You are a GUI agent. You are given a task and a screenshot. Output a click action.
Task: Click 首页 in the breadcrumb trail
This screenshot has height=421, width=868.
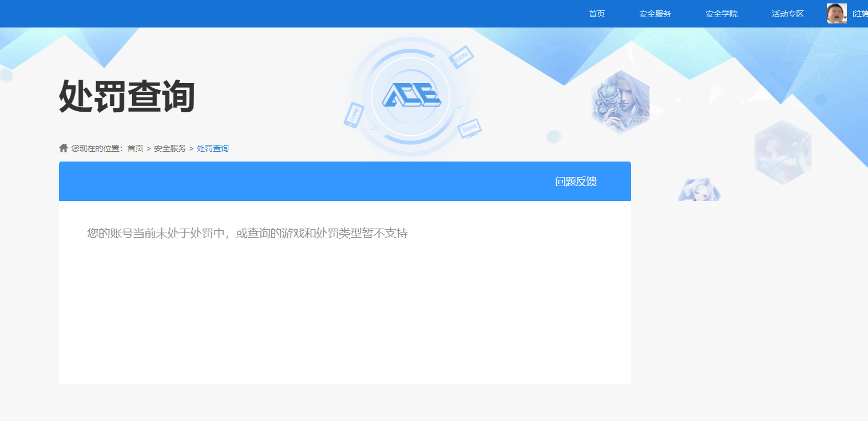(135, 148)
